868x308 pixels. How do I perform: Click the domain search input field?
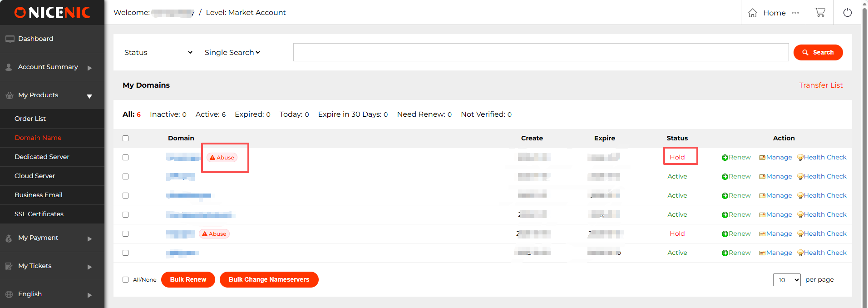[540, 52]
